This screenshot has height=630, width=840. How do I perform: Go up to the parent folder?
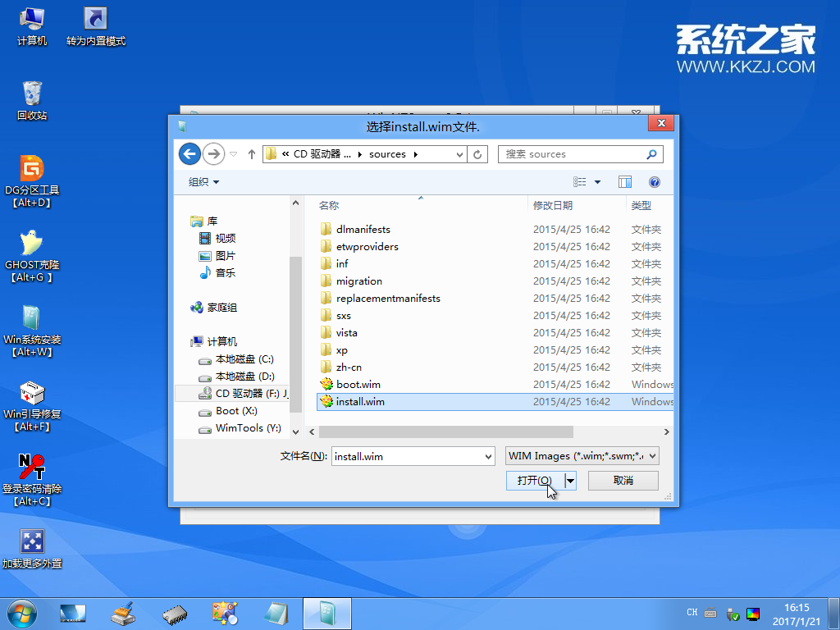(x=251, y=153)
